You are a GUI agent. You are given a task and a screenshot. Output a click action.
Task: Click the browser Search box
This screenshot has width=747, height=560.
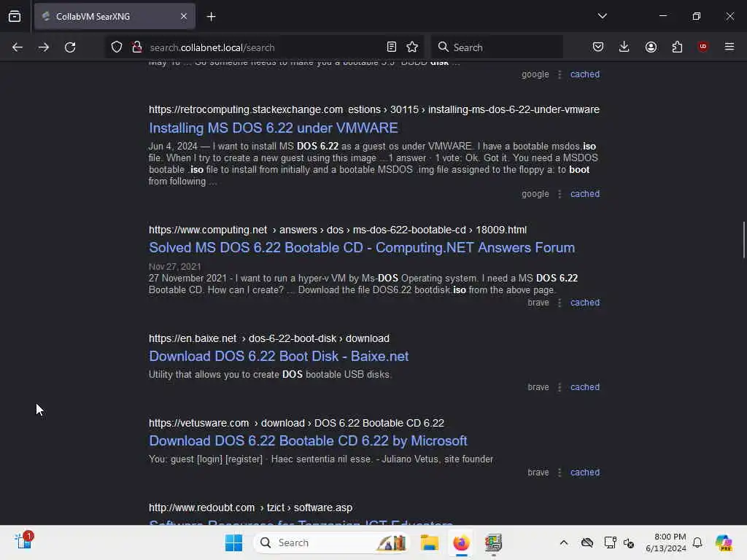point(497,47)
